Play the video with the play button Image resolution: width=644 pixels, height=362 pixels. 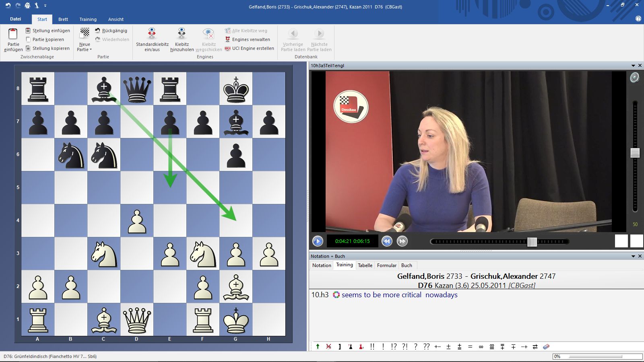[x=318, y=241]
